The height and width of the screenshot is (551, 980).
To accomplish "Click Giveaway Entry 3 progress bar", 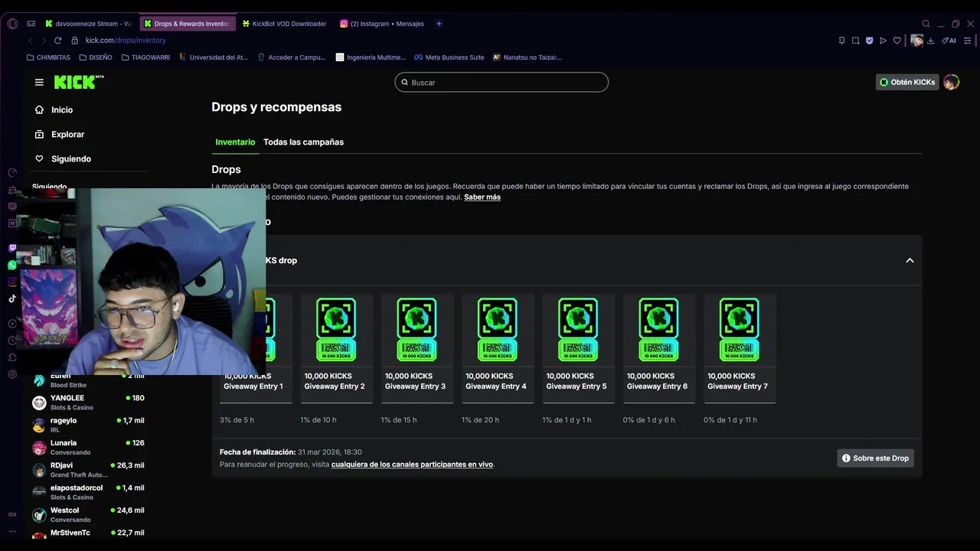I will (417, 403).
